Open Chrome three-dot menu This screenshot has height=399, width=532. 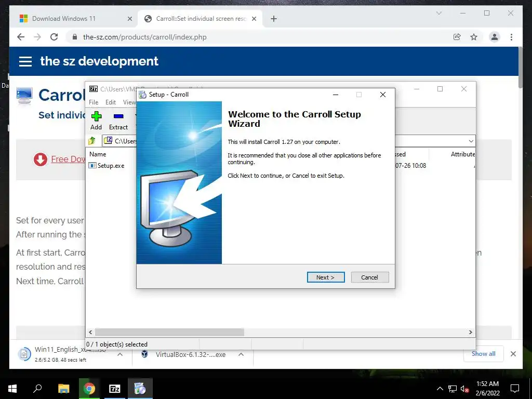click(511, 37)
